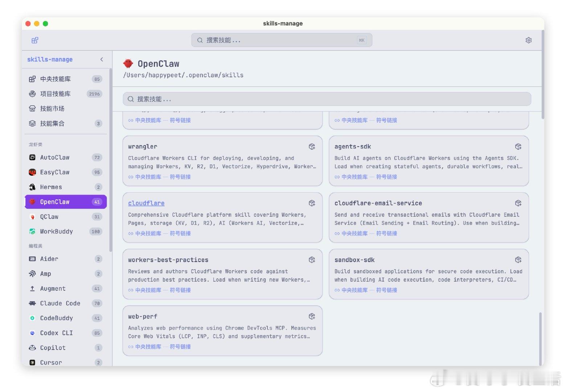Click the Aider icon in the sidebar
The image size is (566, 392).
32,259
